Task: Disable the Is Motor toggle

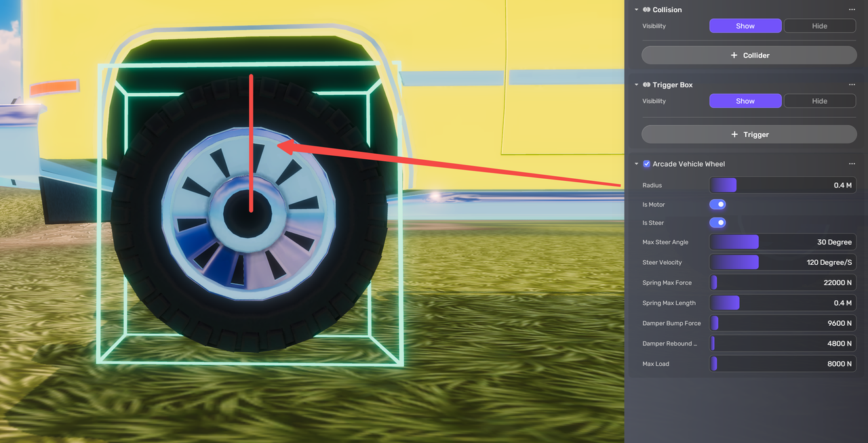Action: tap(717, 204)
